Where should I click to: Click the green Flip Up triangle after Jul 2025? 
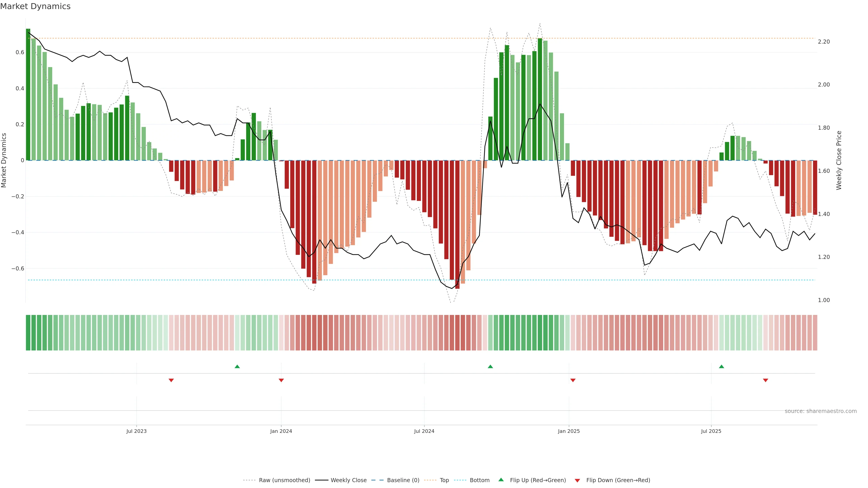tap(722, 366)
